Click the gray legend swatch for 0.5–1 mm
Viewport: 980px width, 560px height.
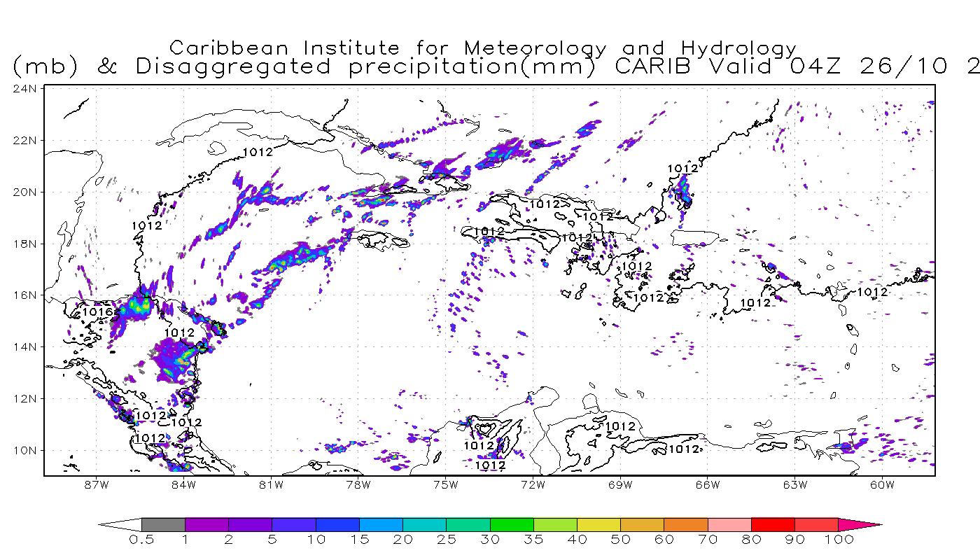click(163, 524)
